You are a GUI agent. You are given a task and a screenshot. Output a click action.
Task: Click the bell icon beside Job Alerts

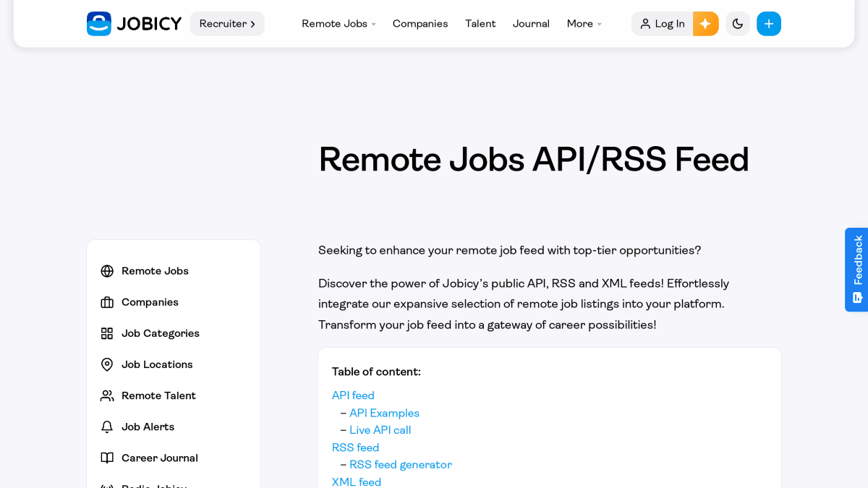107,427
